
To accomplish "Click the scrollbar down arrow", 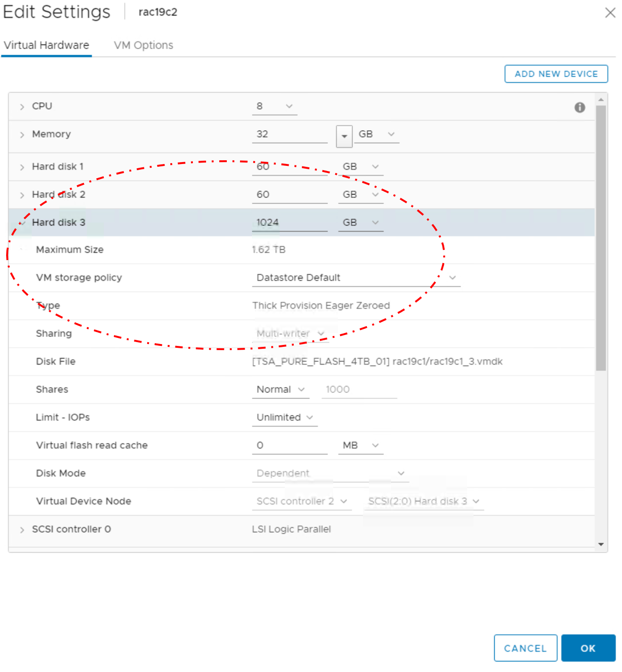I will click(x=601, y=544).
